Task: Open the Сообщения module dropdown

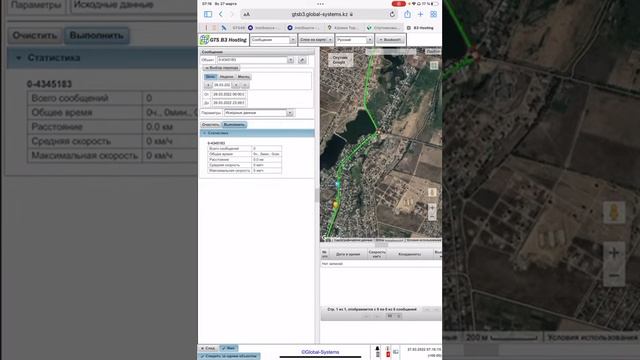Action: coord(273,40)
